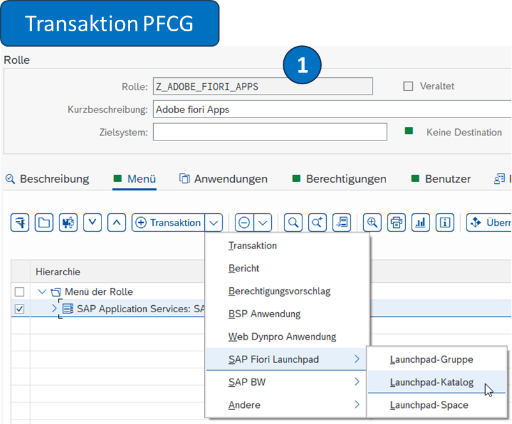Screen dimensions: 512x424
Task: Click the magnifier search toolbar icon
Action: [x=293, y=222]
